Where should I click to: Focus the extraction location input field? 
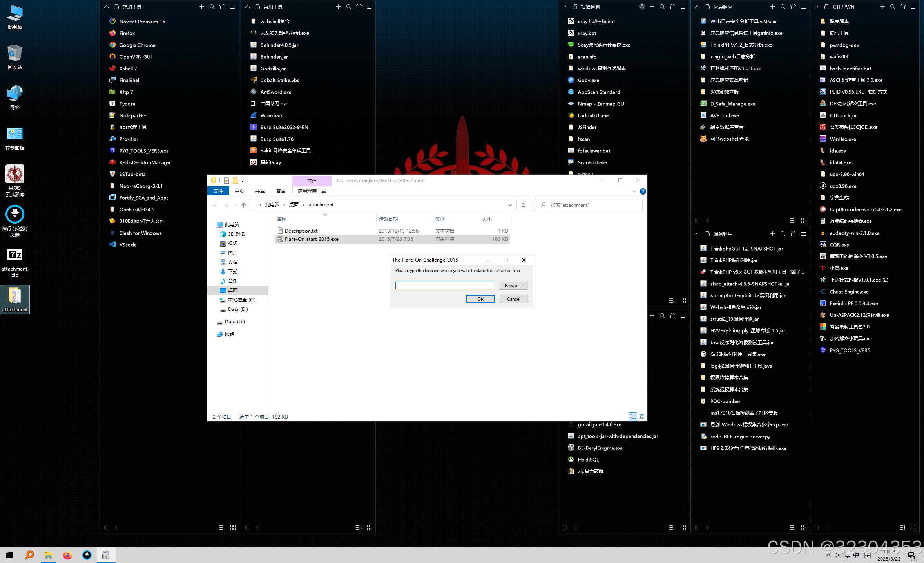tap(445, 285)
